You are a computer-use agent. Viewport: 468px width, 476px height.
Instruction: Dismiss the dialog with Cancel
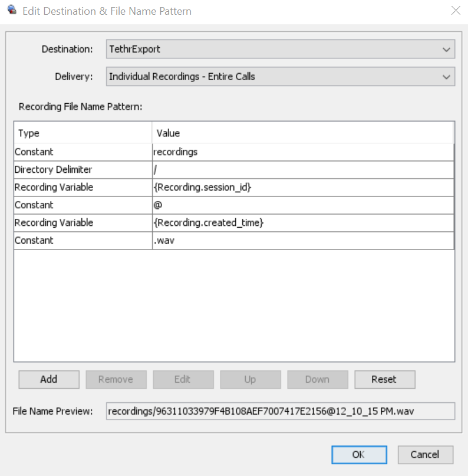(x=426, y=455)
